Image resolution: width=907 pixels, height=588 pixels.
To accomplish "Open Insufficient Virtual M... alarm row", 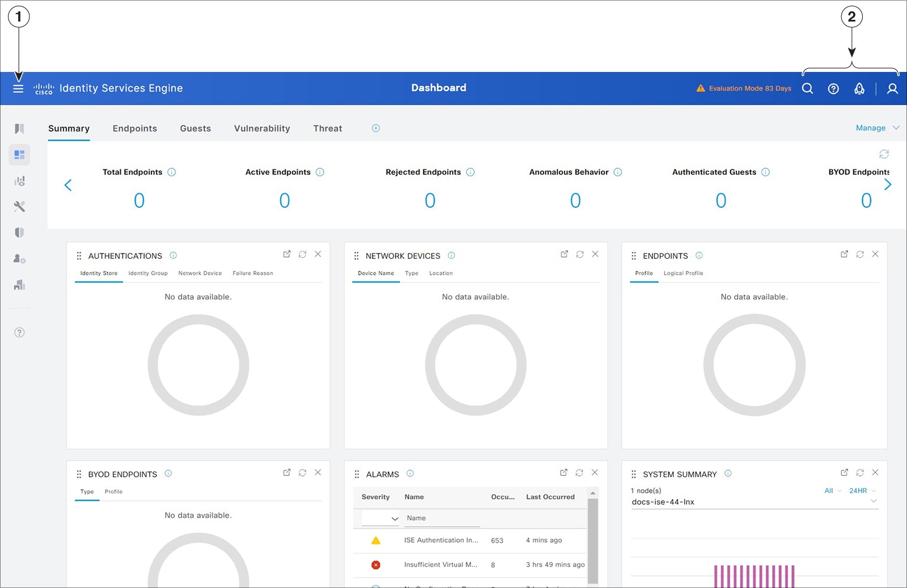I will click(469, 565).
